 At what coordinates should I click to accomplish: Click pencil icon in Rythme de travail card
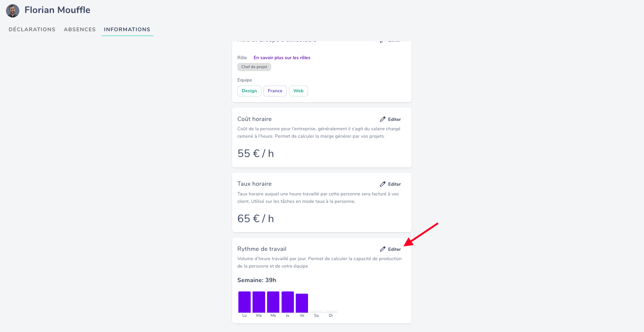point(383,249)
